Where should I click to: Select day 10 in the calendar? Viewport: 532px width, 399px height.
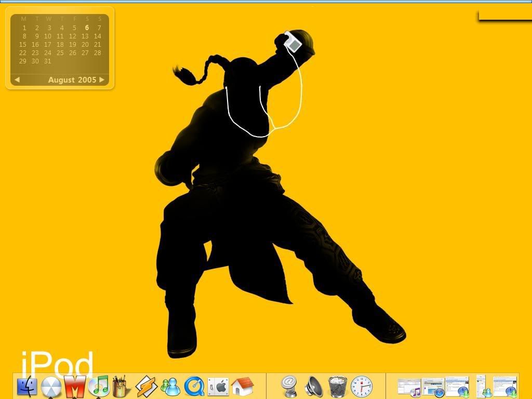coord(48,36)
